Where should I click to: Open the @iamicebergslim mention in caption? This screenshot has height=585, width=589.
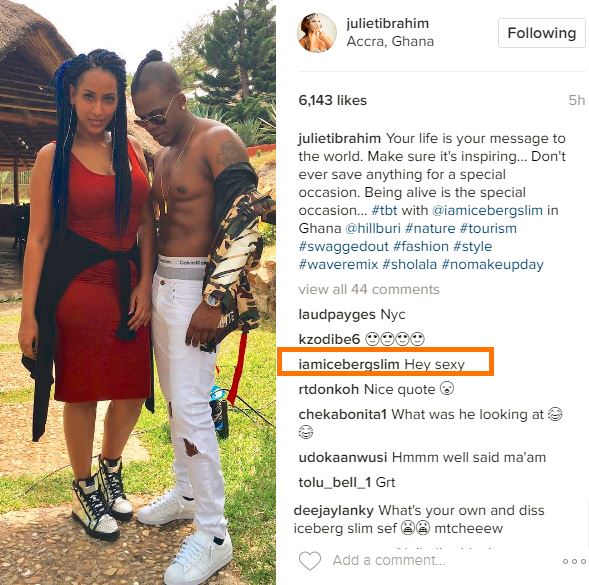487,210
